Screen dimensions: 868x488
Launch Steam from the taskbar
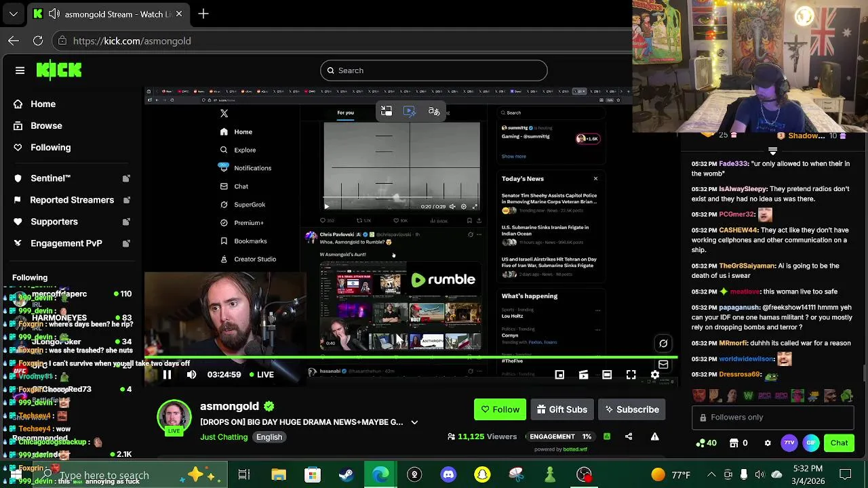[x=347, y=474]
